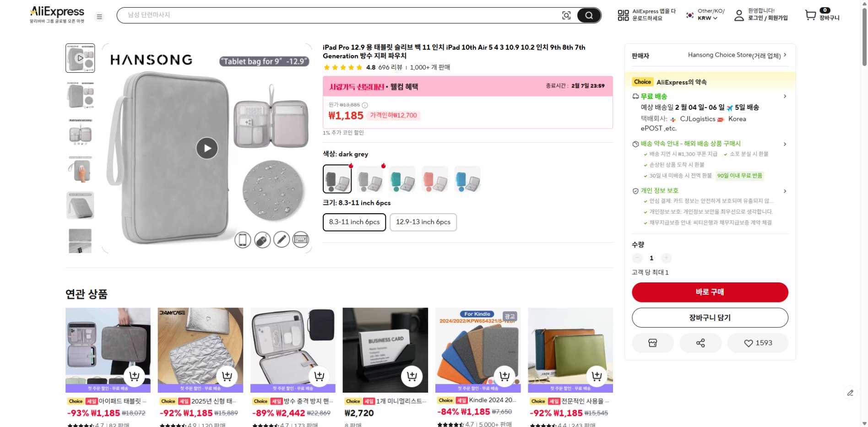Click the store icon below the buy buttons
Screen dimensions: 868x427
(x=653, y=342)
